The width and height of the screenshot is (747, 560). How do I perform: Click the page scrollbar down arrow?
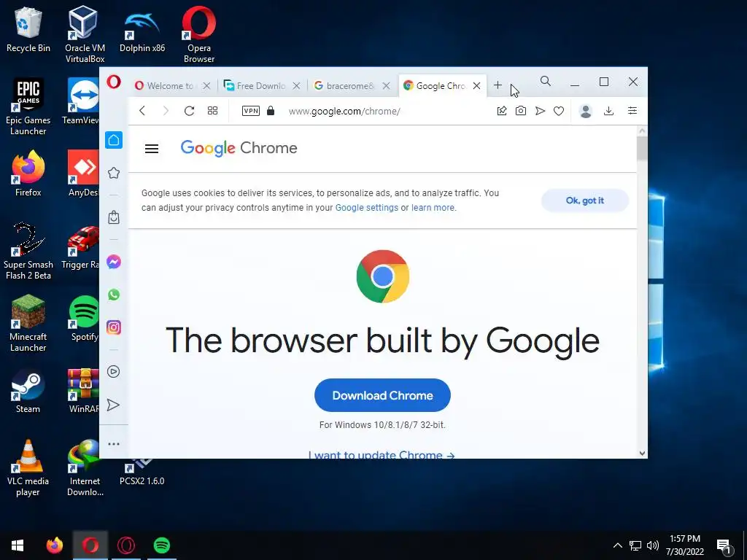pyautogui.click(x=642, y=454)
